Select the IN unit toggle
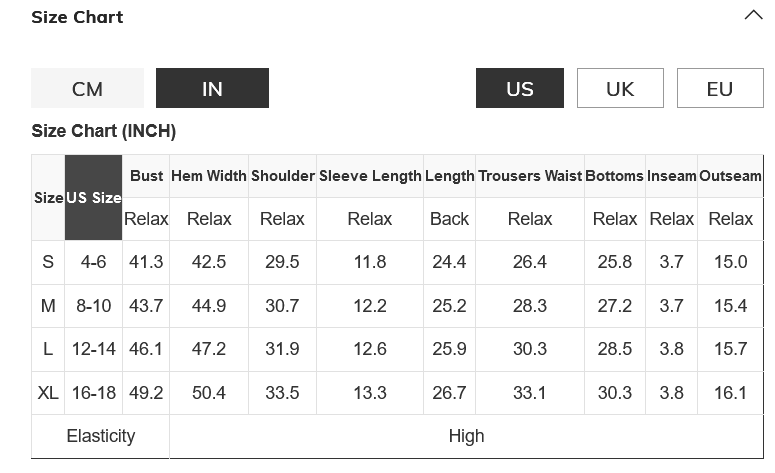This screenshot has width=775, height=473. (x=212, y=88)
